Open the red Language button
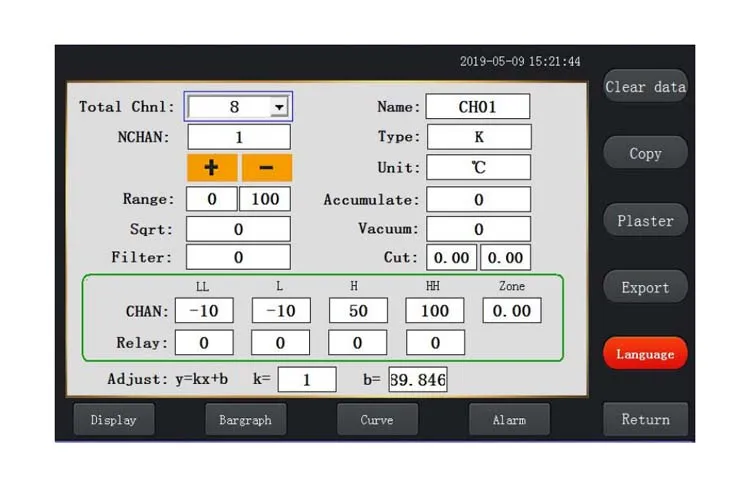Viewport: 750px width, 500px height. [x=646, y=354]
